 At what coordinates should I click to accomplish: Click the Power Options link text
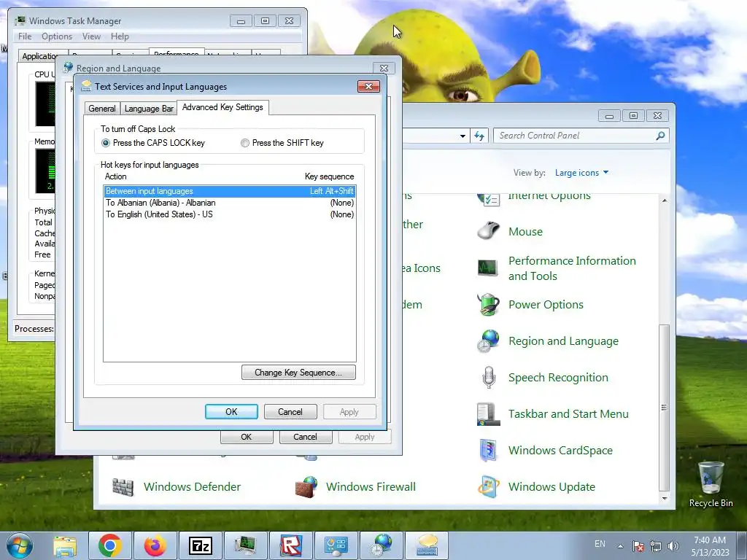[546, 305]
